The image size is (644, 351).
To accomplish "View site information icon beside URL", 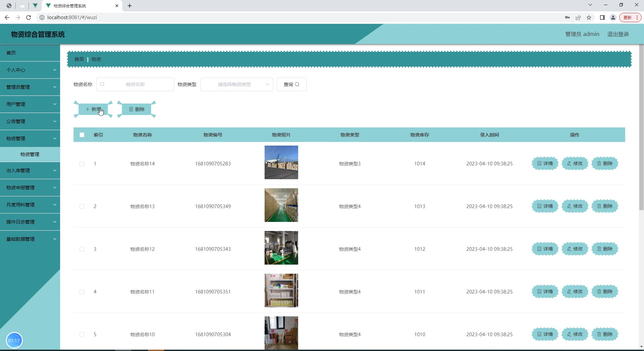I will (x=42, y=17).
